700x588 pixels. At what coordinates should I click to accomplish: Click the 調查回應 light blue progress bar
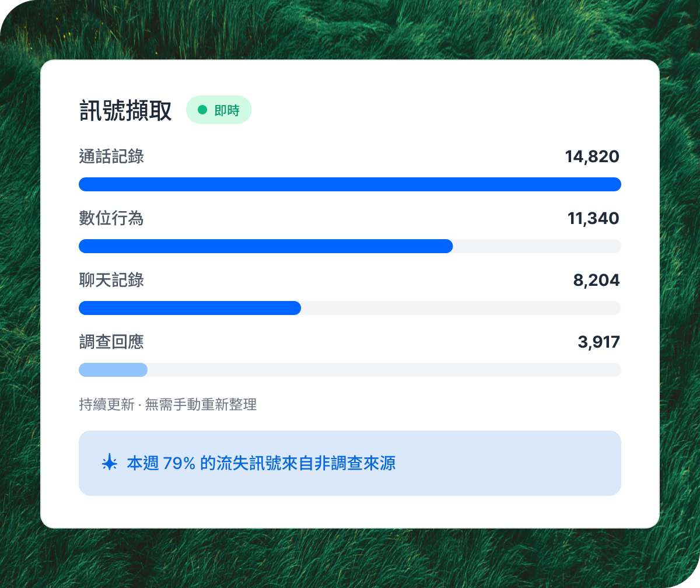click(113, 370)
